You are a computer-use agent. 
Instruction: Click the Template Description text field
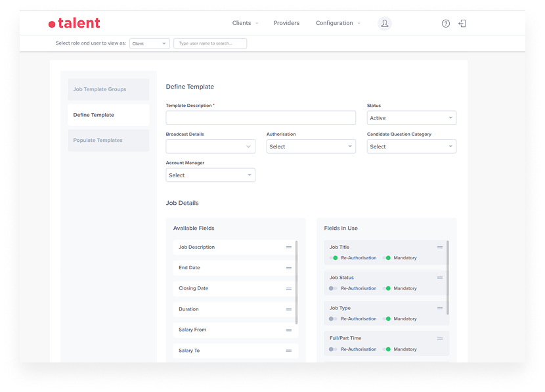tap(261, 118)
